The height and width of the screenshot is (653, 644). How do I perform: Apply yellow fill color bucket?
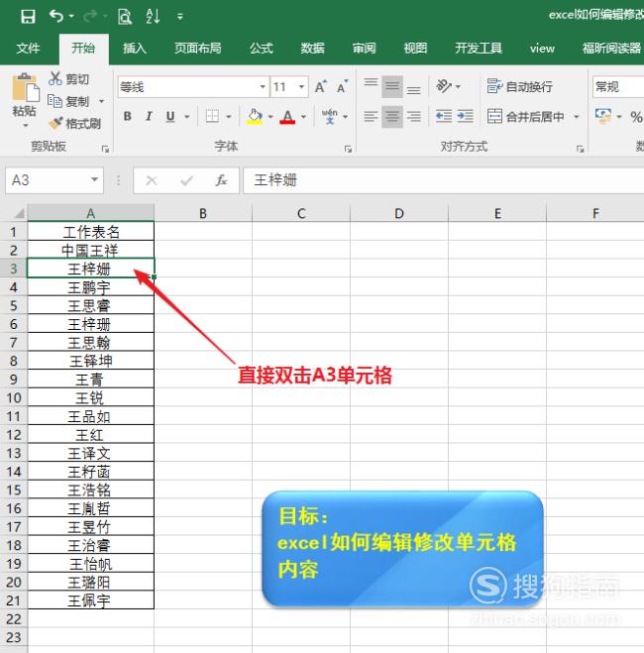tap(255, 116)
